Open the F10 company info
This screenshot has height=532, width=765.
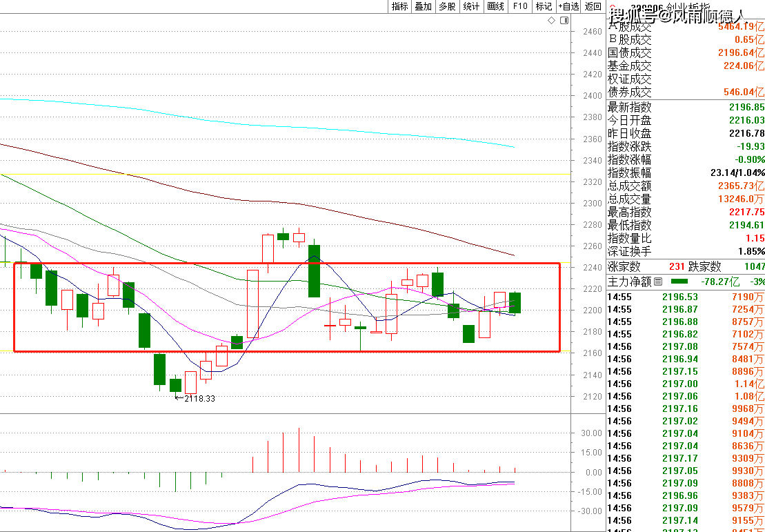(x=520, y=6)
